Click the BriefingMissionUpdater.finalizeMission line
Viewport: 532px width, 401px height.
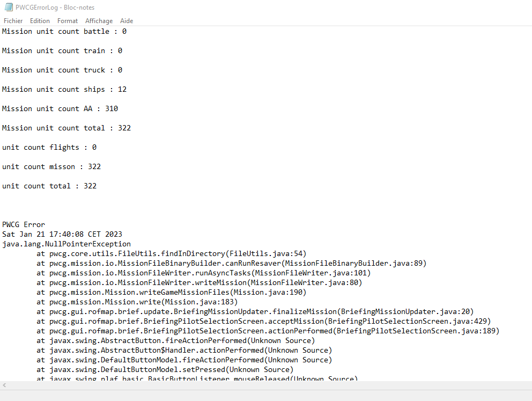[255, 312]
